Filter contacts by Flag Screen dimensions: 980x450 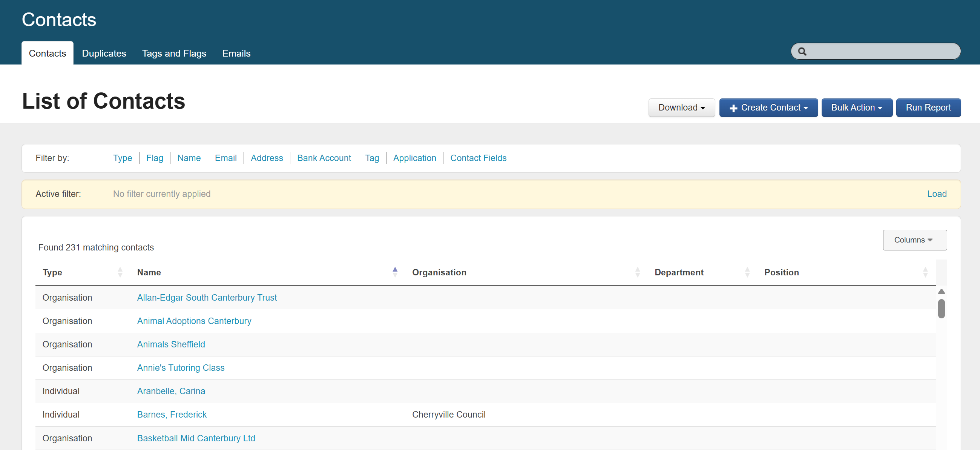coord(155,158)
